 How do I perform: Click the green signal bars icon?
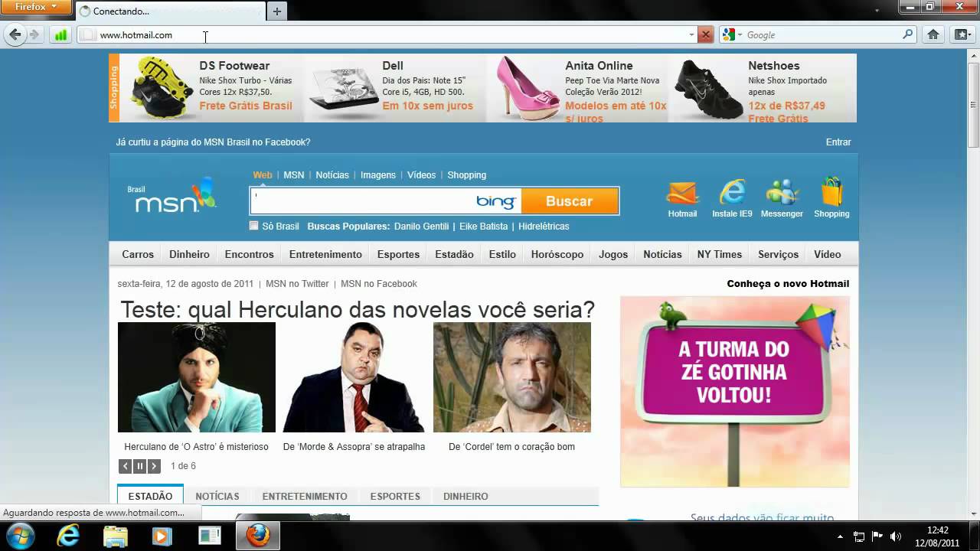(x=60, y=34)
